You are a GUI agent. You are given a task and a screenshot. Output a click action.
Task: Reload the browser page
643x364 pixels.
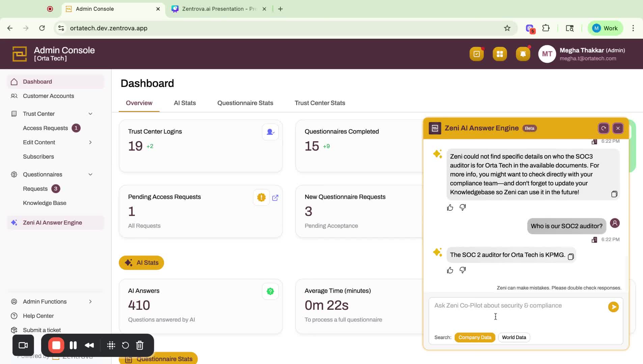click(x=42, y=28)
